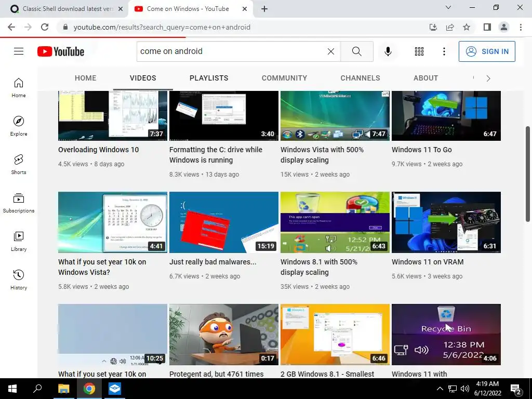Click thumbnail of year 10k Vista video
Image resolution: width=532 pixels, height=399 pixels.
pyautogui.click(x=113, y=222)
